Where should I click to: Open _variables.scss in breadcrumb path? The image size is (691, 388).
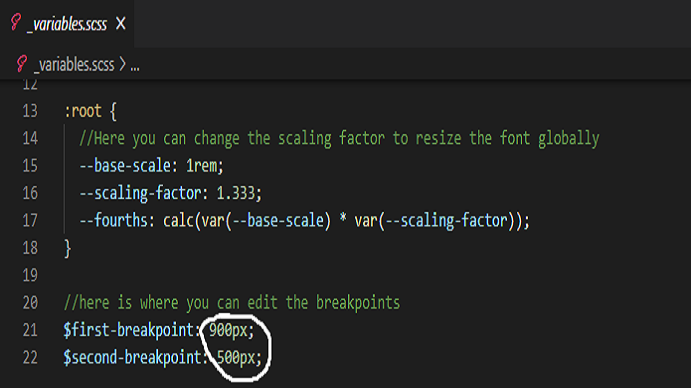74,65
